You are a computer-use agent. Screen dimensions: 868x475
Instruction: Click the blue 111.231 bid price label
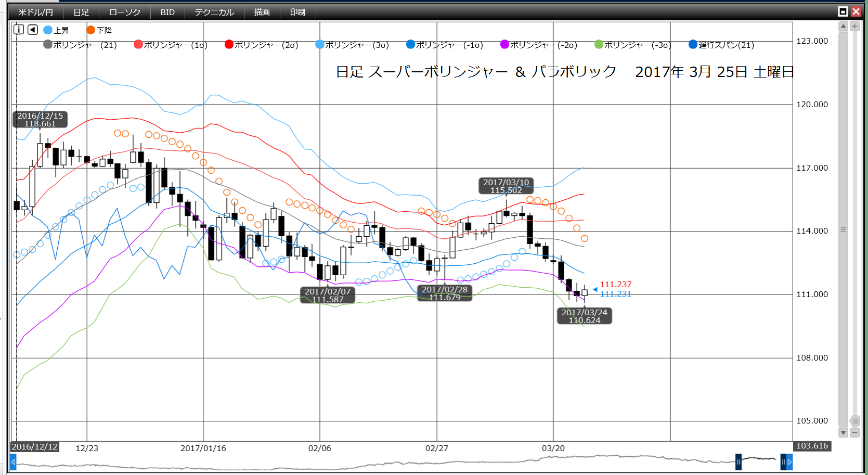616,294
